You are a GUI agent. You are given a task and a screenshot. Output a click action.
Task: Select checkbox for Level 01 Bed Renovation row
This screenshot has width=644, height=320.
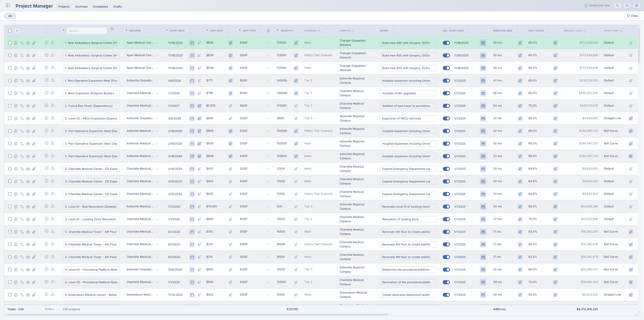(10, 207)
